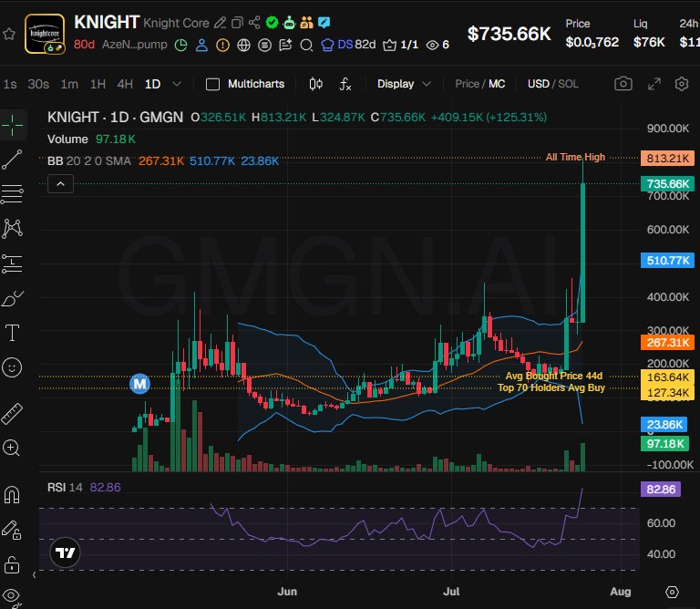Screen dimensions: 700x609
Task: Open the emoji icons tool
Action: tap(12, 368)
